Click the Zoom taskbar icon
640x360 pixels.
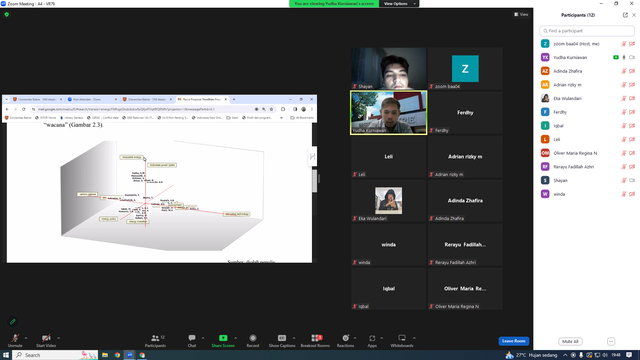[x=129, y=355]
